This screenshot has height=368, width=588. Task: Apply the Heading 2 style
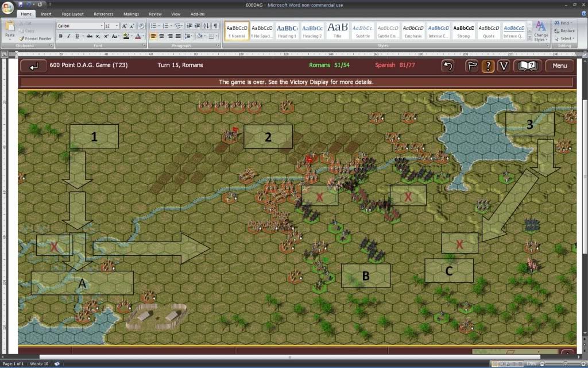[x=312, y=31]
